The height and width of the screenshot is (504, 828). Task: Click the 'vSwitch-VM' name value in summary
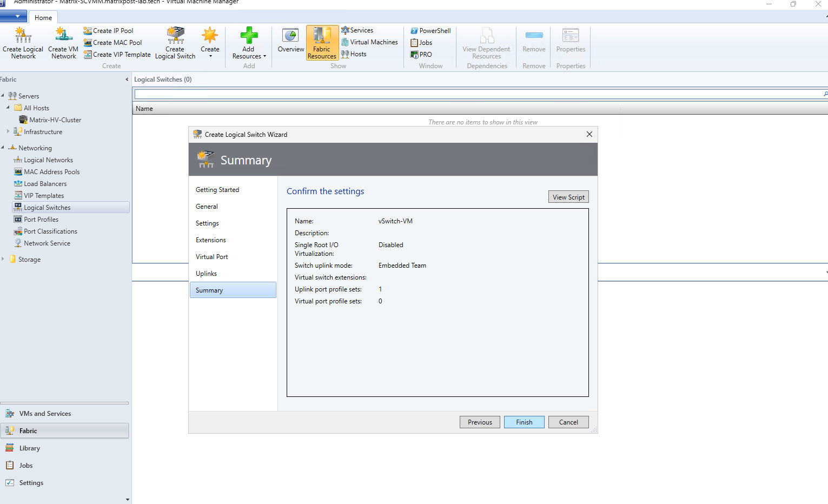395,221
